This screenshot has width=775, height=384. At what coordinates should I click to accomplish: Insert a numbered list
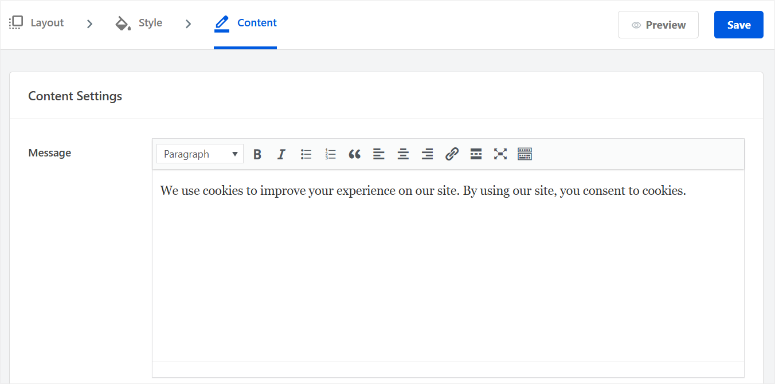tap(330, 154)
